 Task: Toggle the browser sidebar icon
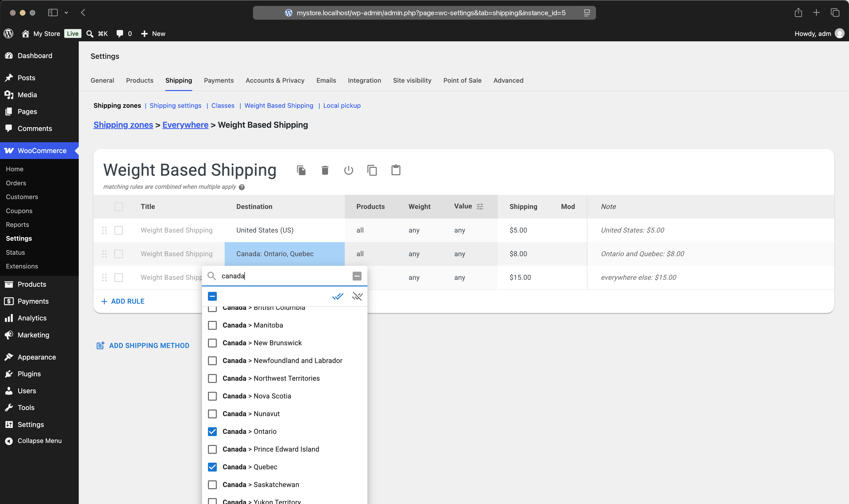click(53, 13)
